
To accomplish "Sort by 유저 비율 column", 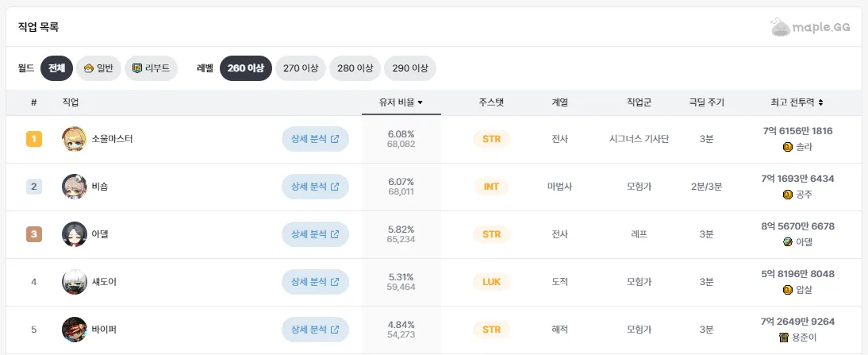I will pyautogui.click(x=401, y=102).
